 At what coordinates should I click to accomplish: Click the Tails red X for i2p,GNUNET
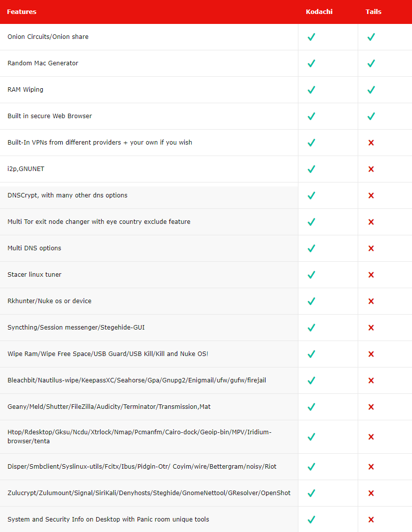click(371, 169)
